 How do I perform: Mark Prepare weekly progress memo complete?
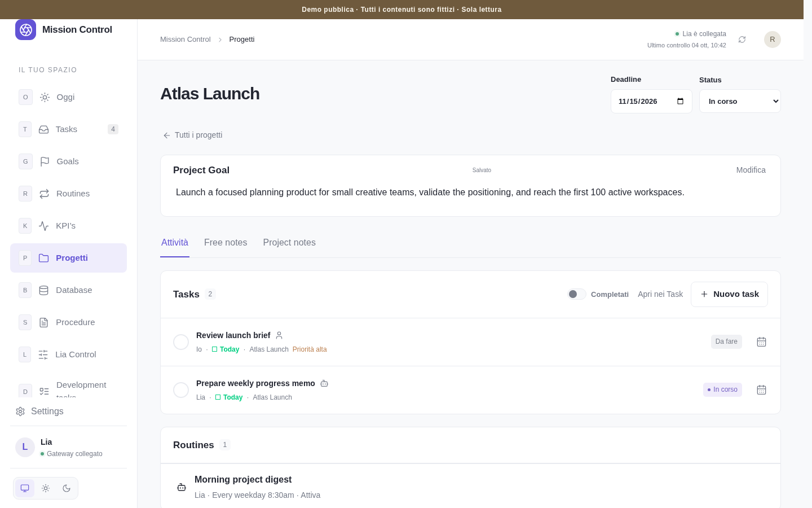(x=181, y=390)
